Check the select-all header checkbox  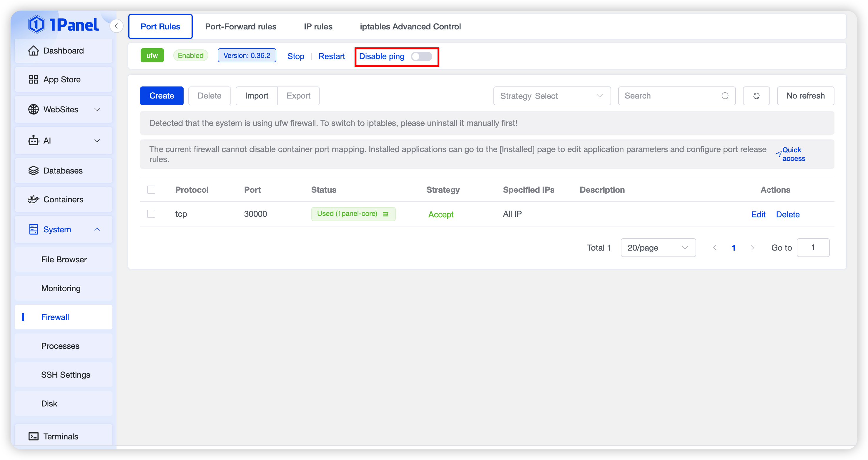click(x=151, y=190)
